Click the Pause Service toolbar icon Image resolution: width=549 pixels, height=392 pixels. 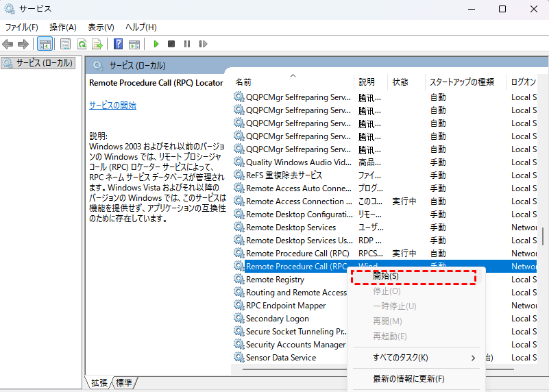pos(186,44)
